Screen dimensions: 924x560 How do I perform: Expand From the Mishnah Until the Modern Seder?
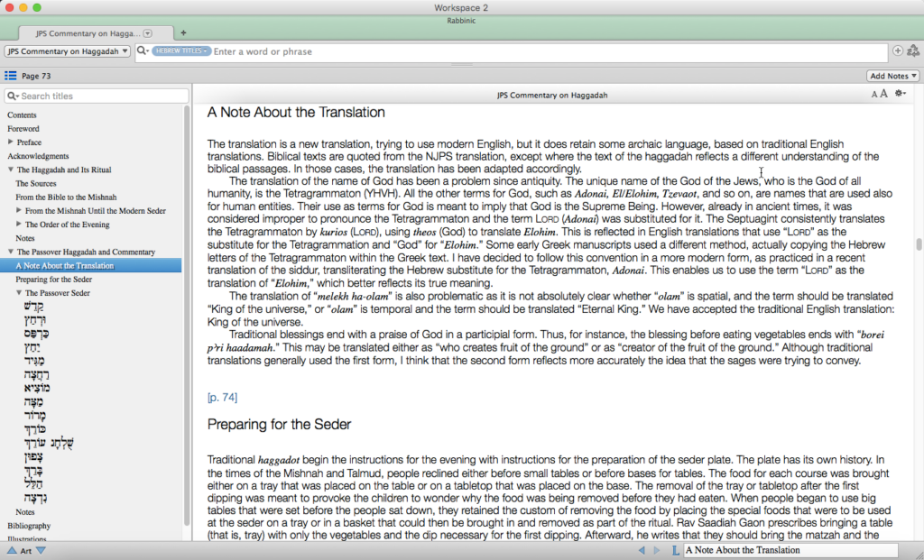(19, 210)
